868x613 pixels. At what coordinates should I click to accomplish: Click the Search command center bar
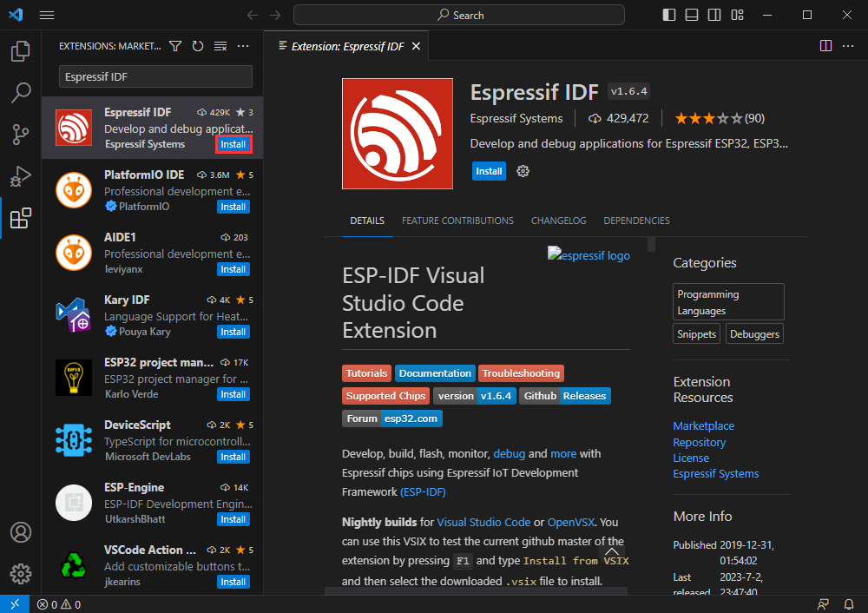tap(459, 15)
